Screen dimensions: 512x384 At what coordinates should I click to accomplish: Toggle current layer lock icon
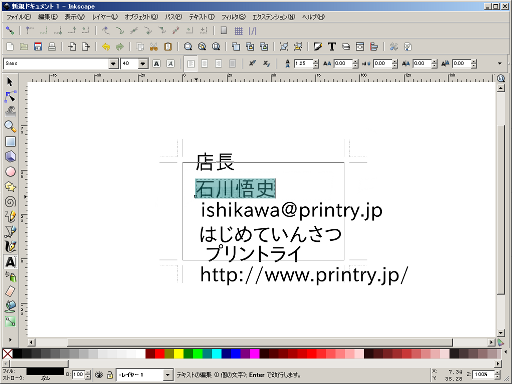[110, 375]
